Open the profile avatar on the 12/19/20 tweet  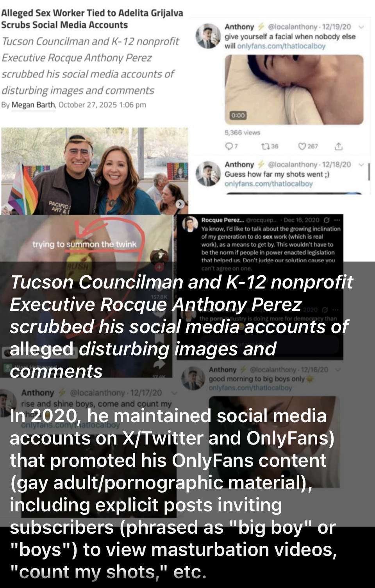208,36
